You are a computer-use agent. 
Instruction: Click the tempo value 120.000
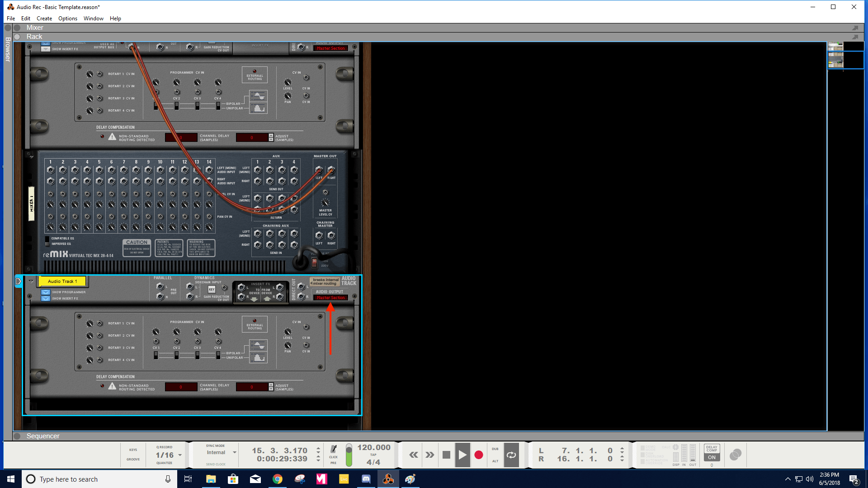coord(374,447)
